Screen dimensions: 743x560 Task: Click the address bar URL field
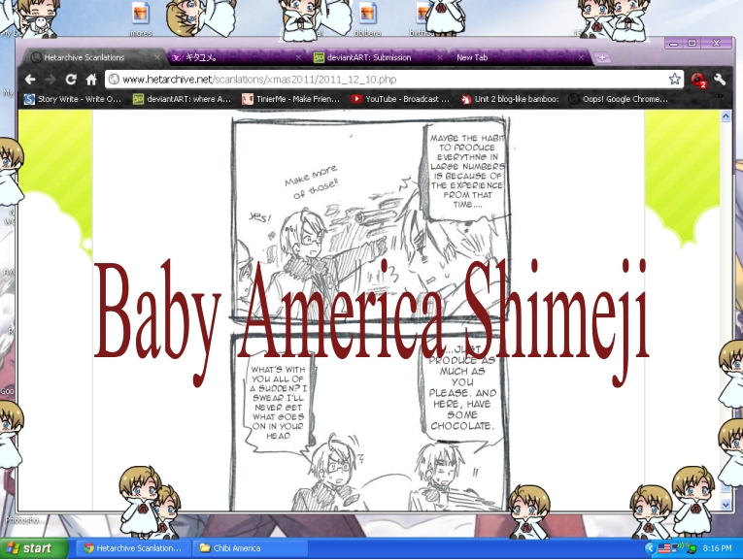pos(393,79)
